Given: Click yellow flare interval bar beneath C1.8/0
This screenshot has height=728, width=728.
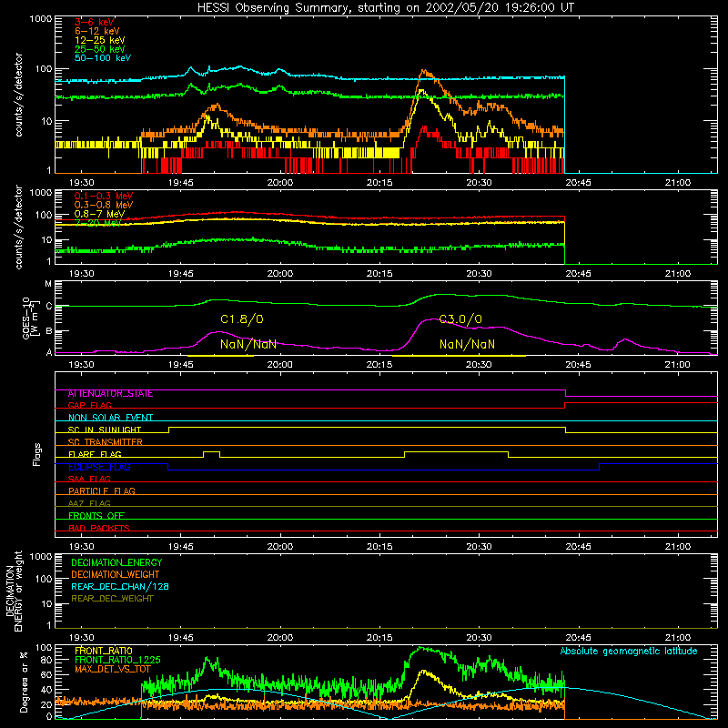Looking at the screenshot, I should click(x=220, y=356).
